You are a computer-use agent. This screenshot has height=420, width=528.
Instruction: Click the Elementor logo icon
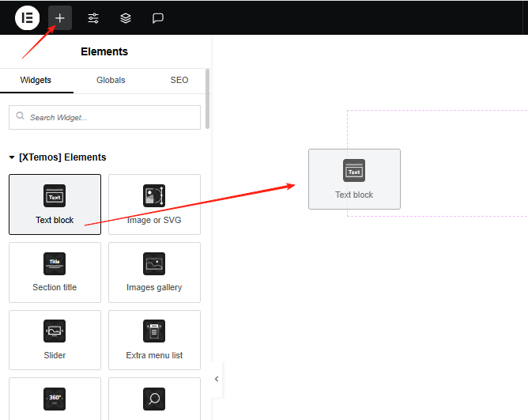(27, 17)
